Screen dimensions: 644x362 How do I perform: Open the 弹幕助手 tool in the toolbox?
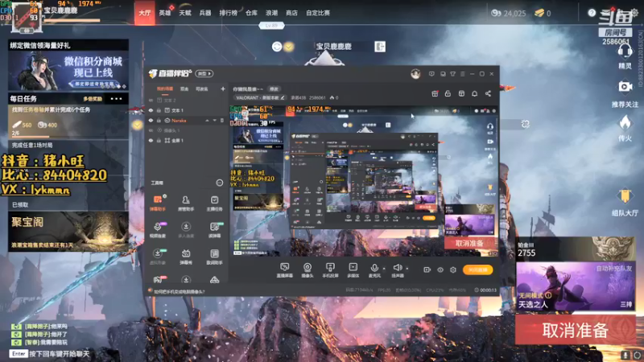coord(158,203)
